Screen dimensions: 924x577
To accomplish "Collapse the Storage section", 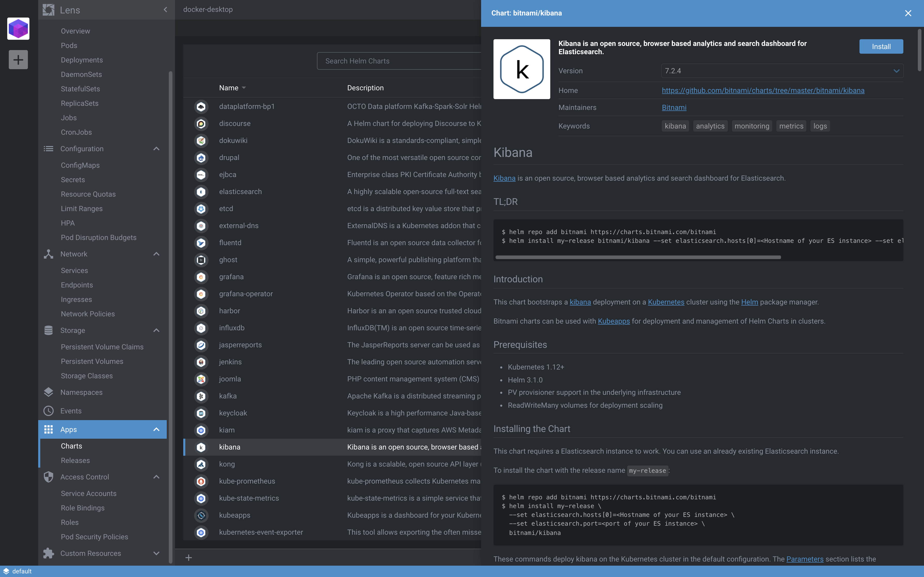I will click(x=156, y=331).
